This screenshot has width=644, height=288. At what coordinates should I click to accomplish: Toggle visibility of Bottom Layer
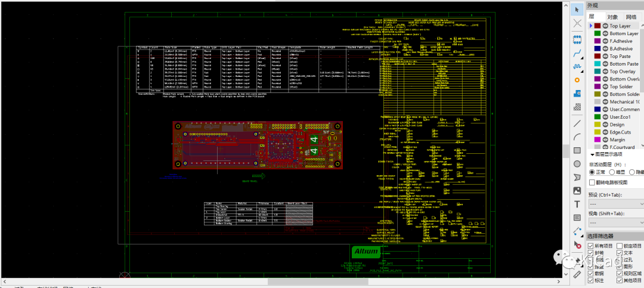point(605,33)
